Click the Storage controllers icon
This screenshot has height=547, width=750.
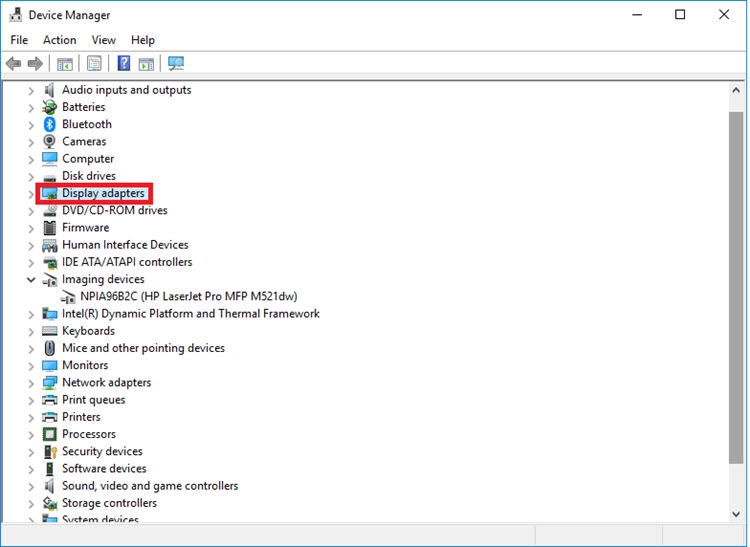pyautogui.click(x=50, y=503)
